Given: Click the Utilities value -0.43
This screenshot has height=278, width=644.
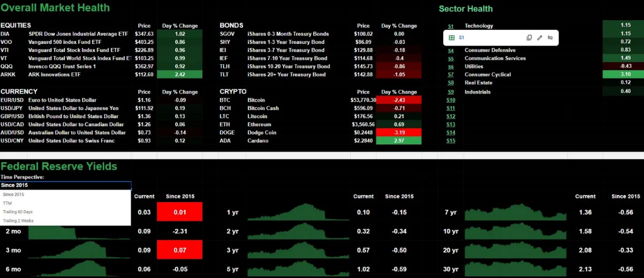Looking at the screenshot, I should tap(625, 67).
